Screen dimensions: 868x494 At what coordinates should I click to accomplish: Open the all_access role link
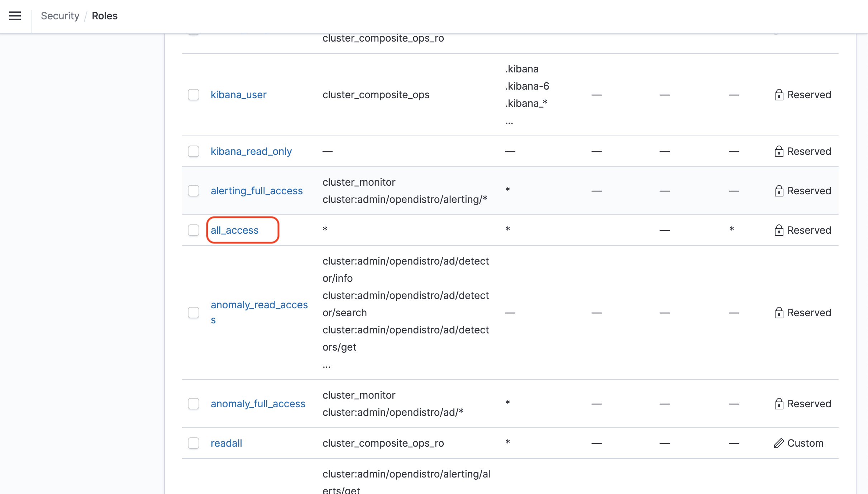(234, 230)
